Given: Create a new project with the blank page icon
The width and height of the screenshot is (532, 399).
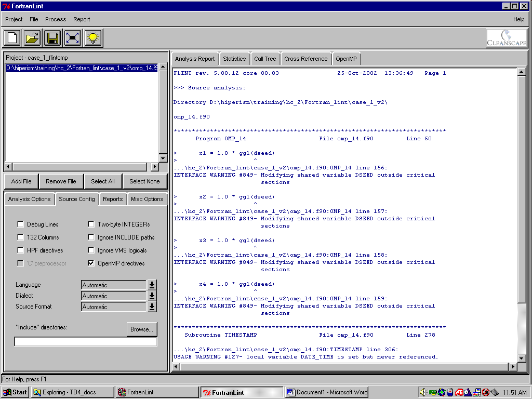Looking at the screenshot, I should (12, 37).
